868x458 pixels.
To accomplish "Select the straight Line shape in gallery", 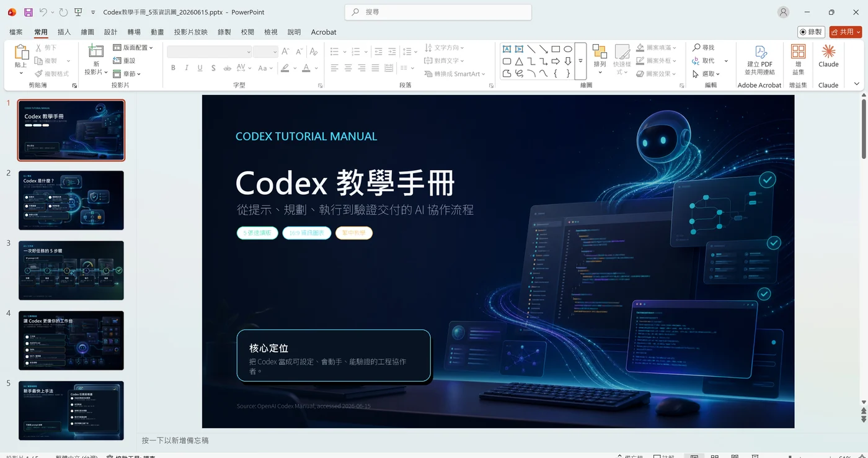I will 531,49.
